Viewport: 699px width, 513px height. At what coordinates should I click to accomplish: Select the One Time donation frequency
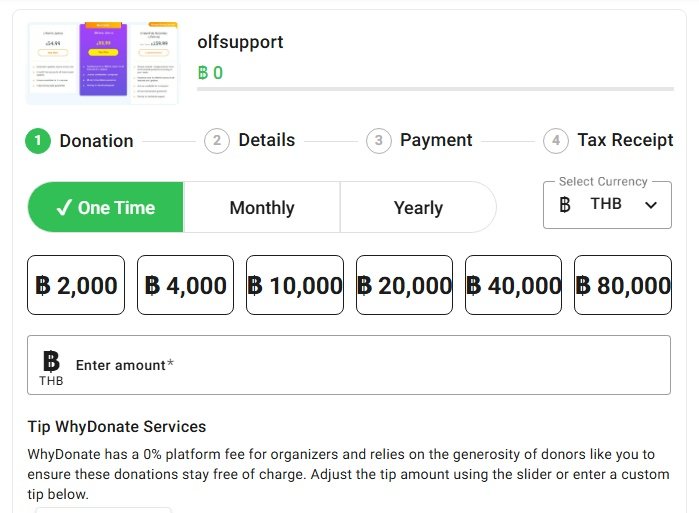coord(106,208)
